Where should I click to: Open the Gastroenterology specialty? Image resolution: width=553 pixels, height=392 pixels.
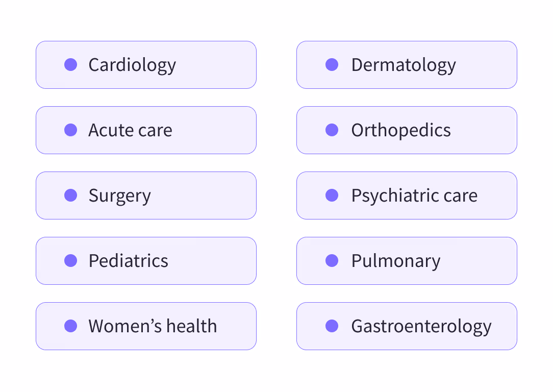coord(407,326)
